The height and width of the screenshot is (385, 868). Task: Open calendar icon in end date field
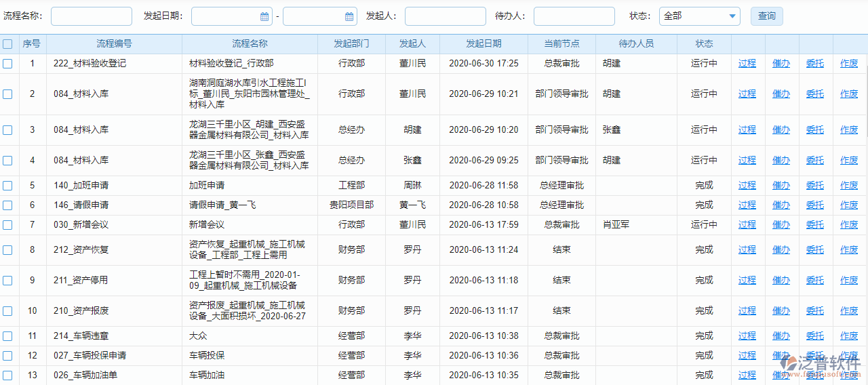349,16
